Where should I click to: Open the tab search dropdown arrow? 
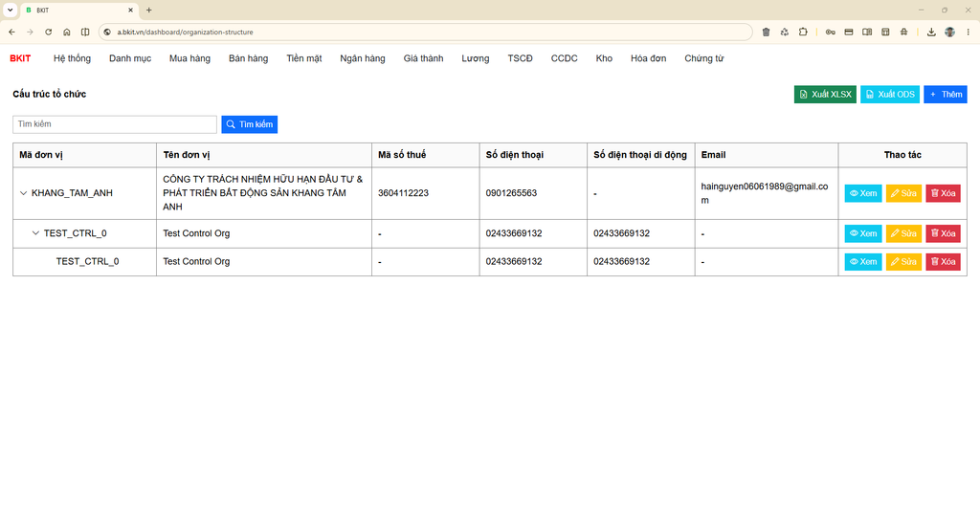[x=10, y=10]
